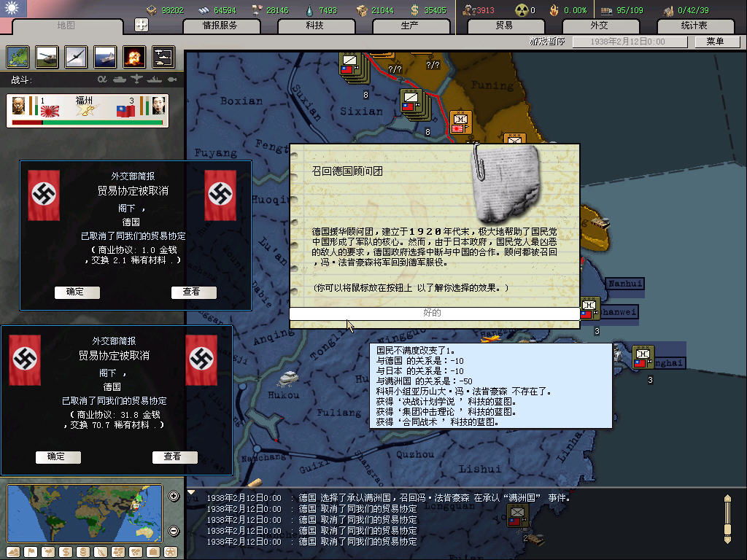Toggle the all-battles alpha filter
The height and width of the screenshot is (560, 747).
point(102,79)
